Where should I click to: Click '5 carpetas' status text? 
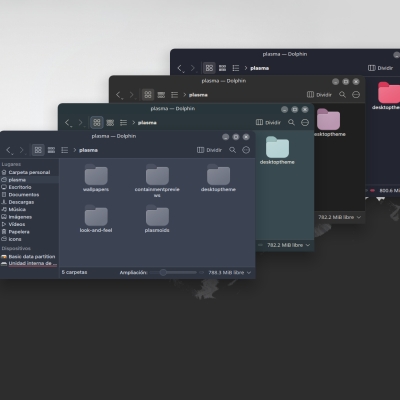tap(74, 272)
